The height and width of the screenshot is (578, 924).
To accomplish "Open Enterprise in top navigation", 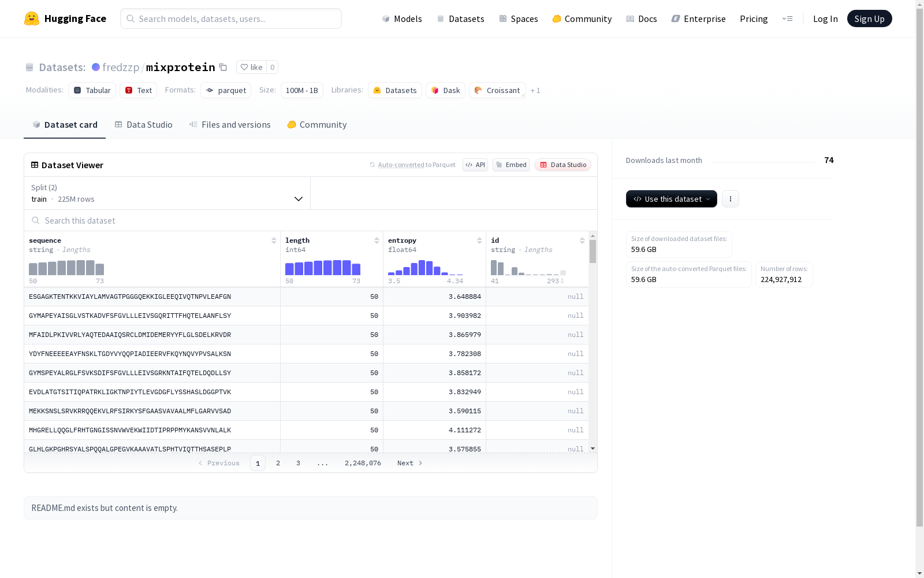I will point(699,18).
